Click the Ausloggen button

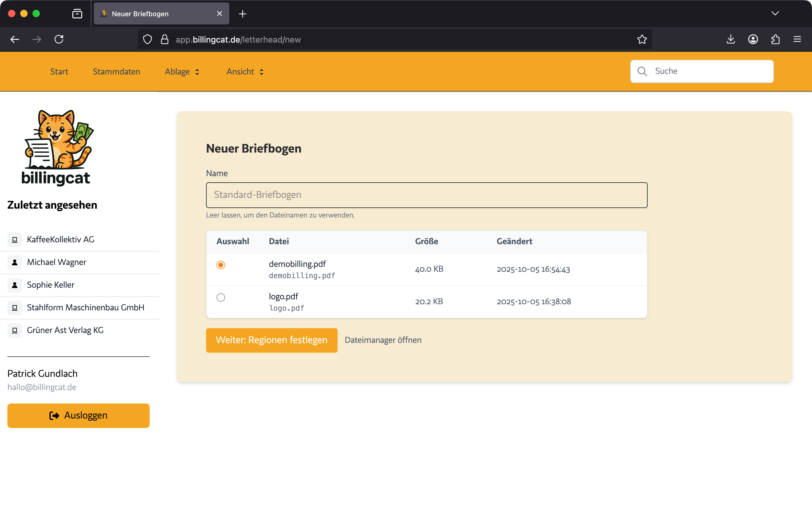pos(78,415)
